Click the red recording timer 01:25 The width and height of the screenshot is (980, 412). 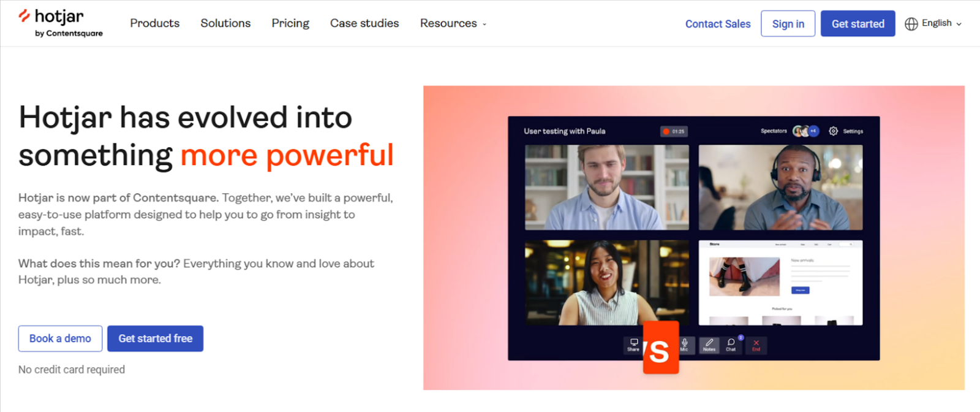pos(674,131)
